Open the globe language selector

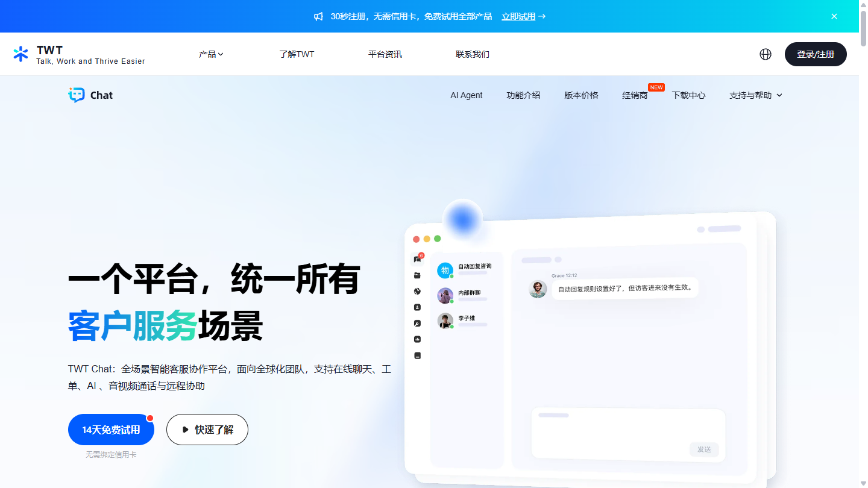click(x=766, y=54)
